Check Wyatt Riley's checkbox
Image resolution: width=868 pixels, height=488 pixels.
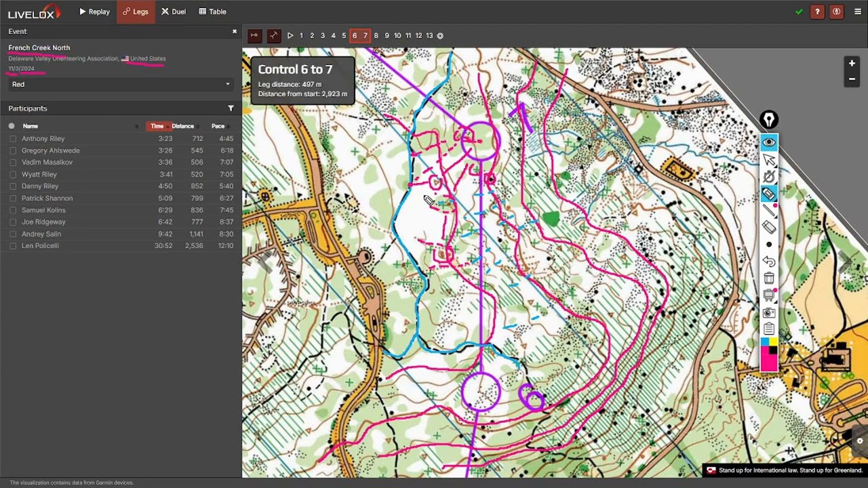tap(12, 174)
